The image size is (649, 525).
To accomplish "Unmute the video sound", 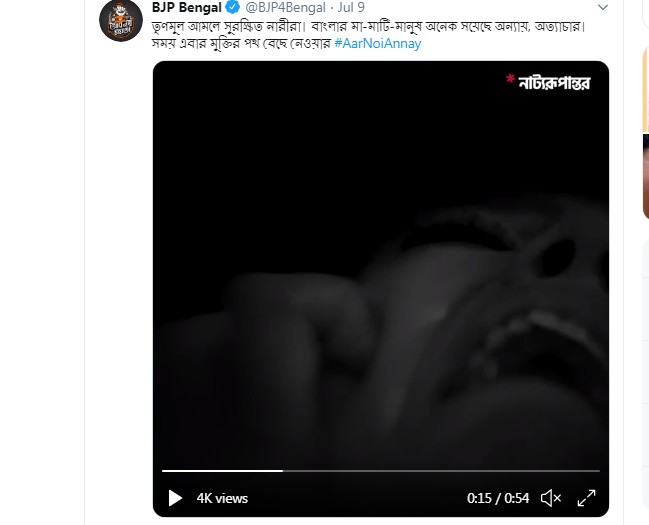I will tap(551, 498).
